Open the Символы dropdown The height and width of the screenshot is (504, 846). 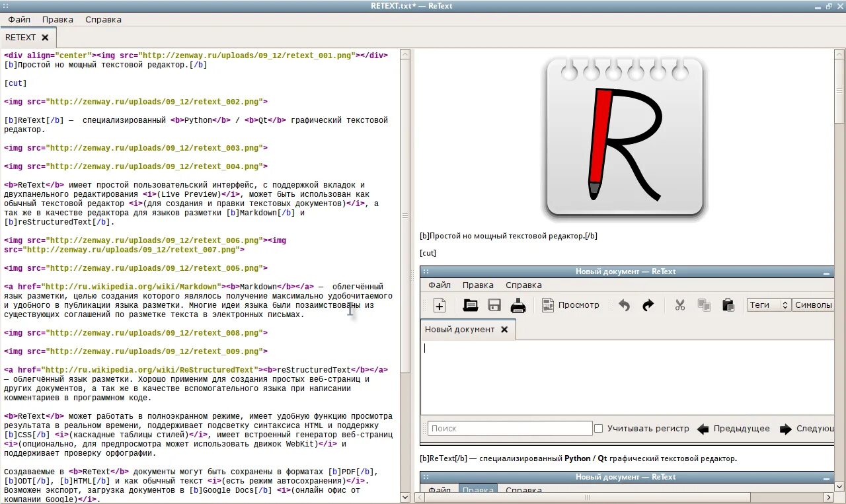[x=813, y=305]
